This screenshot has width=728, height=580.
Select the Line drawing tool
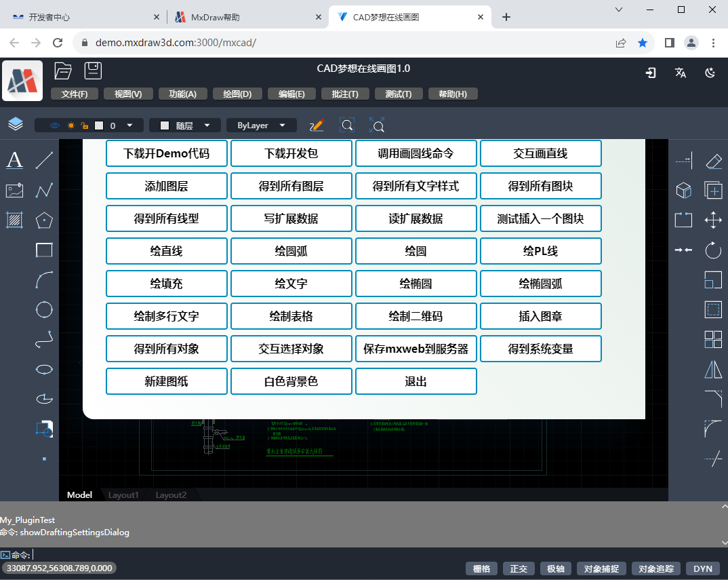click(44, 160)
